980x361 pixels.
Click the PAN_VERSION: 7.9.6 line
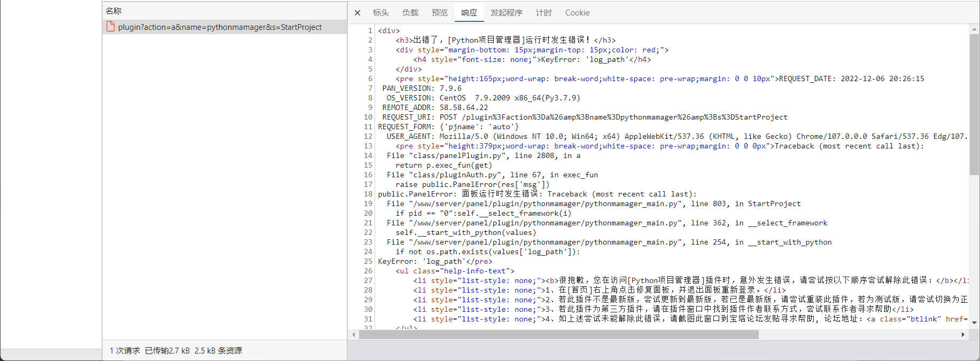coord(422,88)
